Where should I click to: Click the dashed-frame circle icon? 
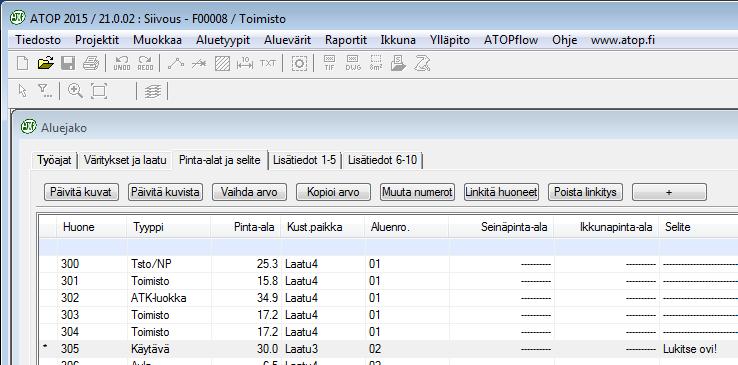299,63
